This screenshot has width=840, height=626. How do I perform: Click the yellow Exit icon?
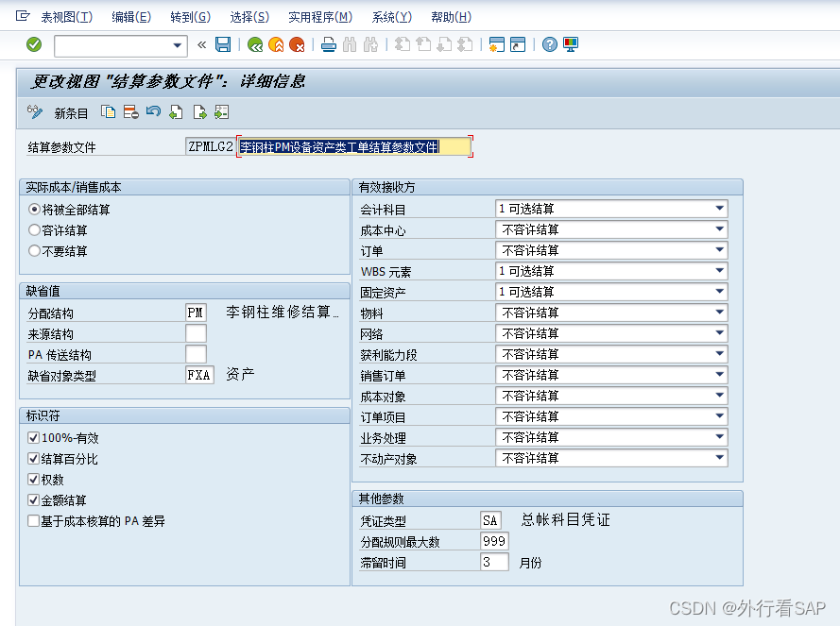pyautogui.click(x=276, y=44)
